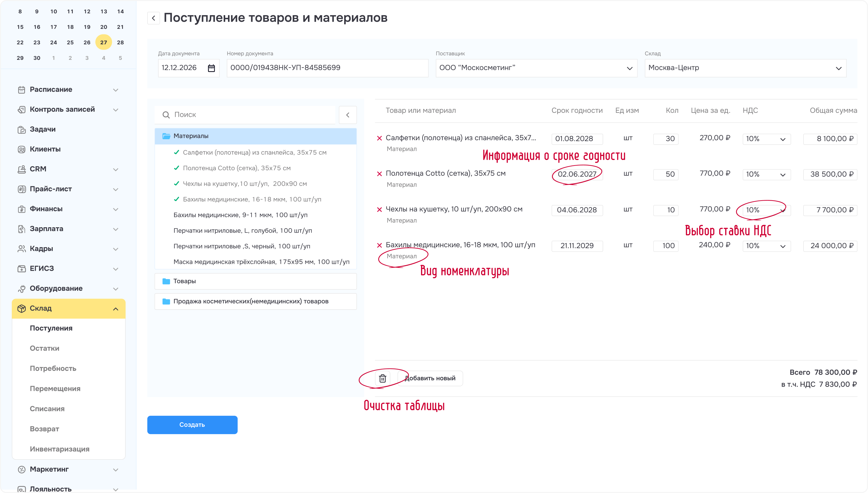
Task: Click the search magnifier icon
Action: (166, 115)
